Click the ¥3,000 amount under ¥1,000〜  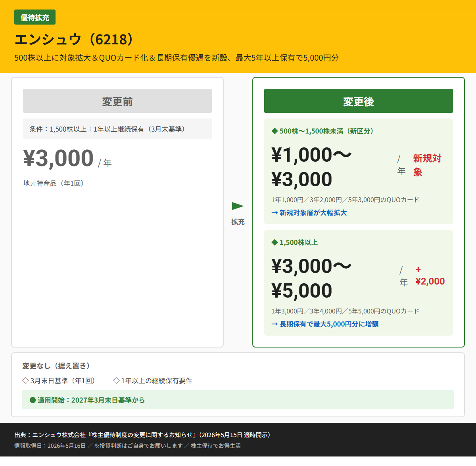tap(302, 179)
